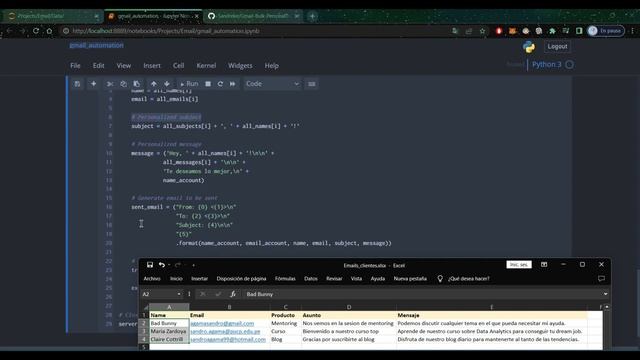
Task: Save the Excel workbook from quick access toolbar
Action: coord(150,265)
